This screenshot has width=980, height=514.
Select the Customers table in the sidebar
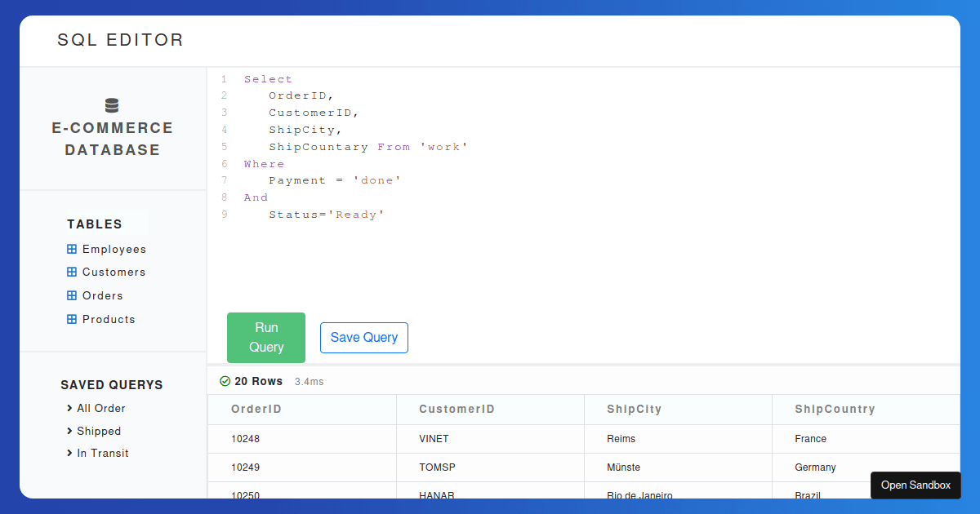(x=114, y=272)
